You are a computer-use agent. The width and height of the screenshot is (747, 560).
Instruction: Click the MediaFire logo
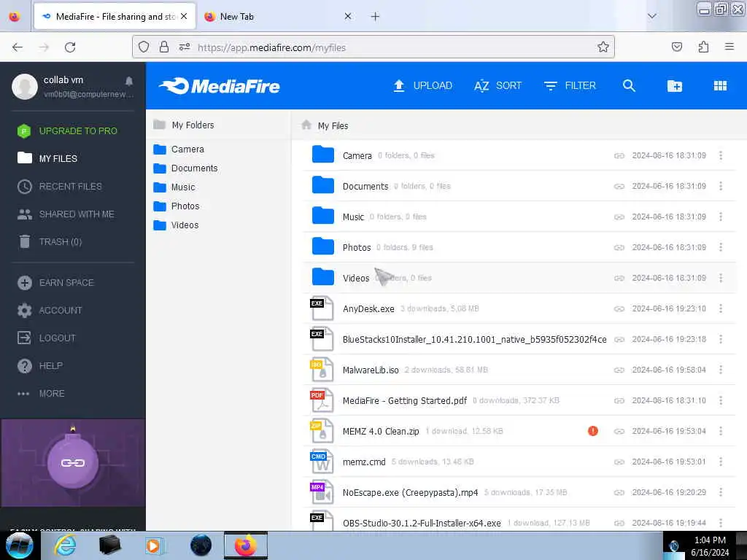[220, 86]
